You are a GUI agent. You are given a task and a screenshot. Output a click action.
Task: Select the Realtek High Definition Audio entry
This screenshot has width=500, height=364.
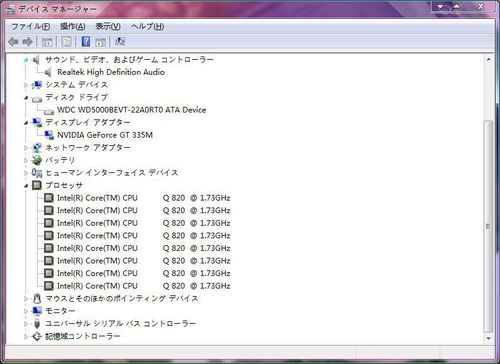(x=111, y=72)
